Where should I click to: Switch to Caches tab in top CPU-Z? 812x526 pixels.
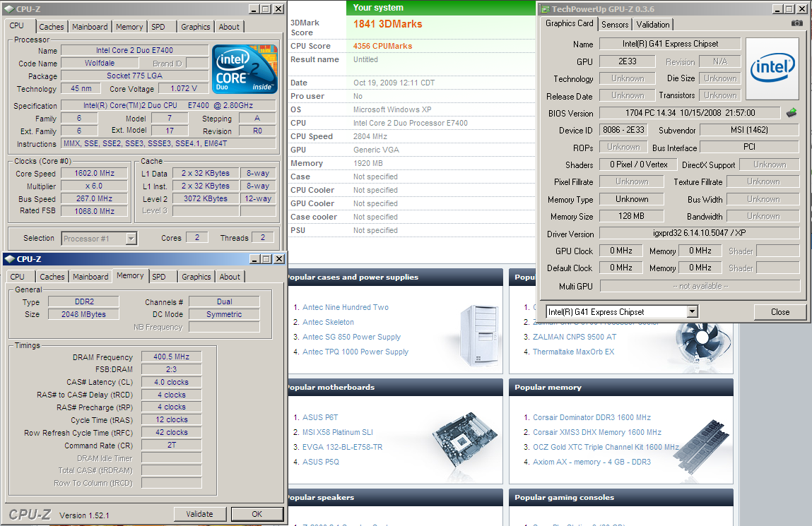[x=52, y=27]
